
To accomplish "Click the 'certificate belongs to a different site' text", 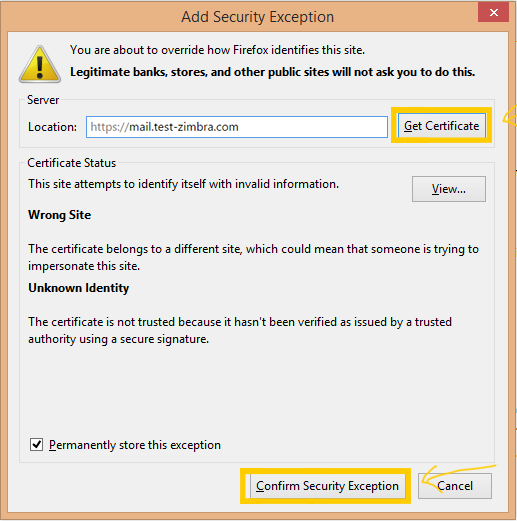I will pyautogui.click(x=253, y=257).
